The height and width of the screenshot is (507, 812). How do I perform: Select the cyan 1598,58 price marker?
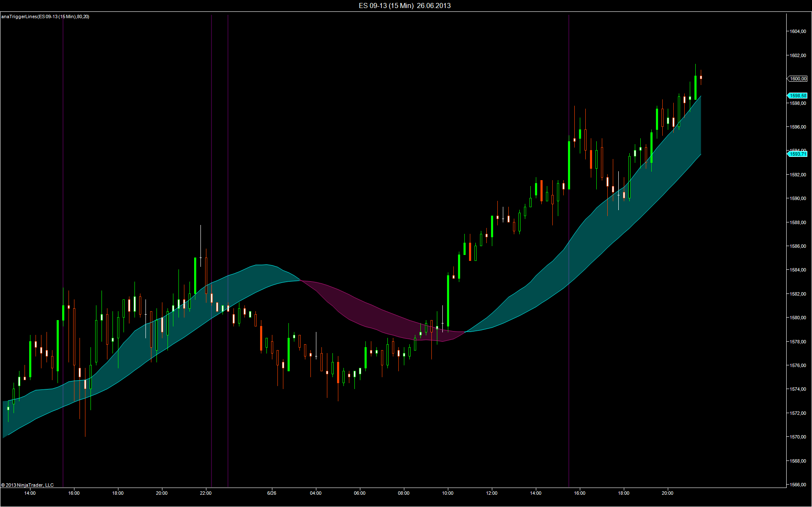point(798,96)
